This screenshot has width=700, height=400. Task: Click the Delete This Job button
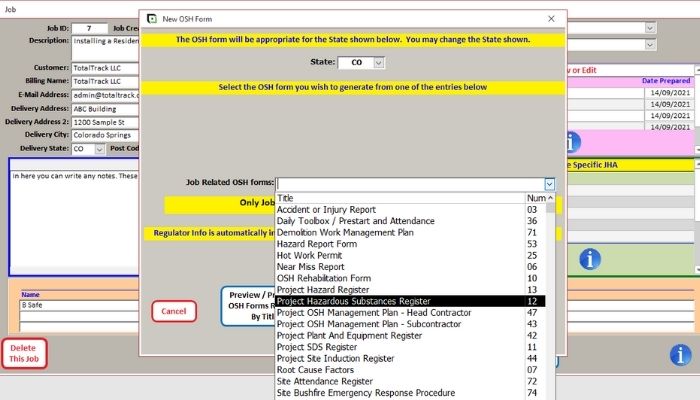tap(24, 354)
